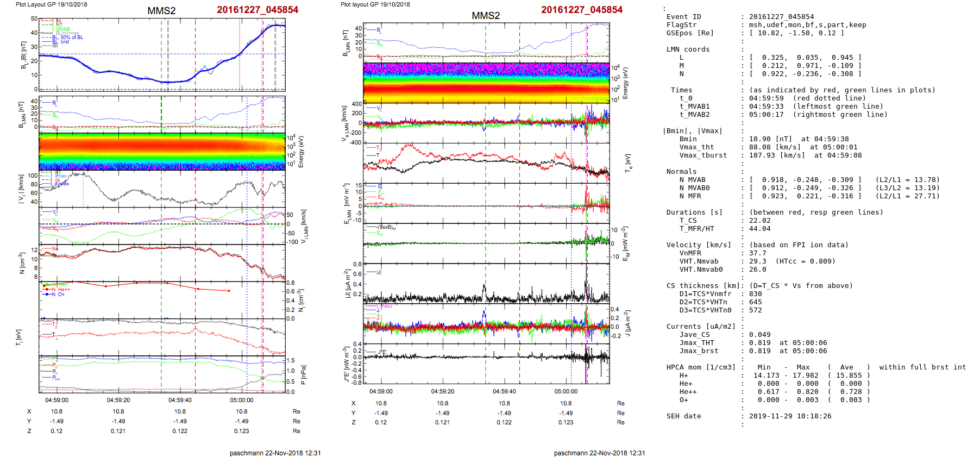Click the 04:59:40 tick label under the right plot

pyautogui.click(x=504, y=392)
